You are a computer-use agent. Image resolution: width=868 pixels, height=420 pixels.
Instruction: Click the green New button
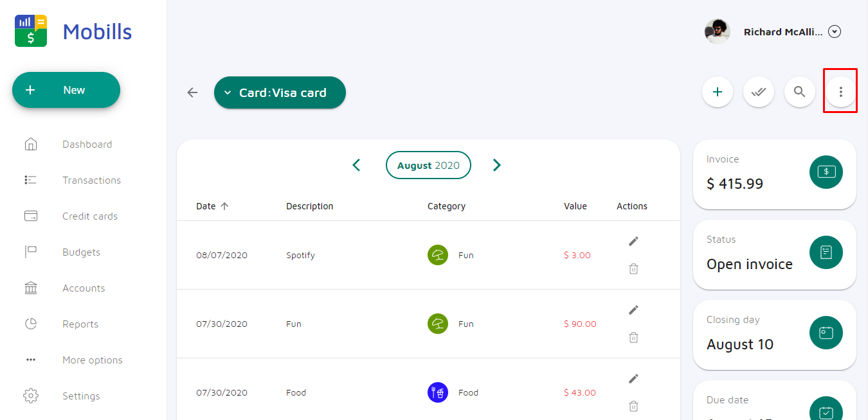tap(66, 90)
